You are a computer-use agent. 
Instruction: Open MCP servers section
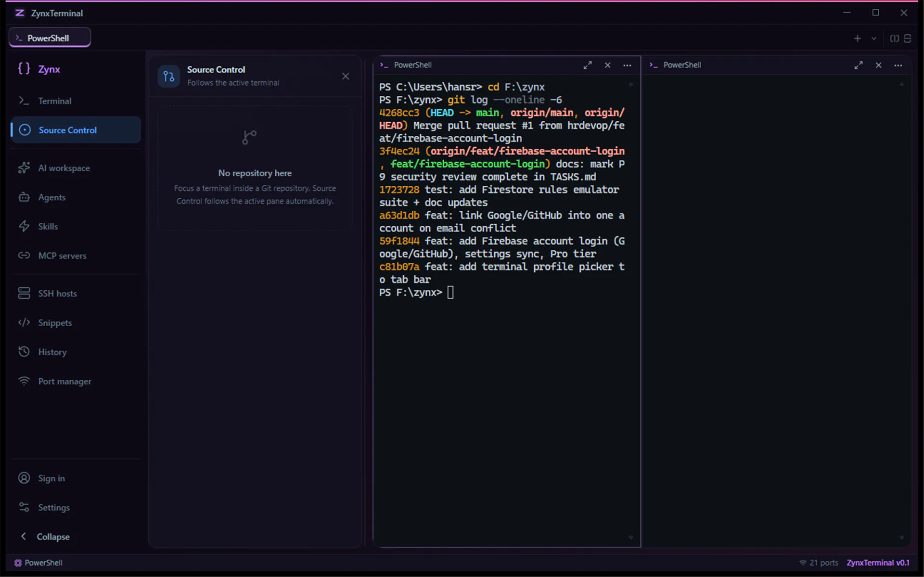coord(76,256)
